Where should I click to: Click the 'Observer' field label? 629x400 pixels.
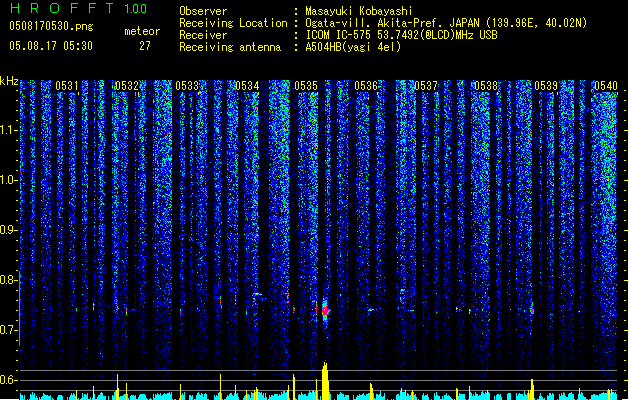[x=203, y=11]
